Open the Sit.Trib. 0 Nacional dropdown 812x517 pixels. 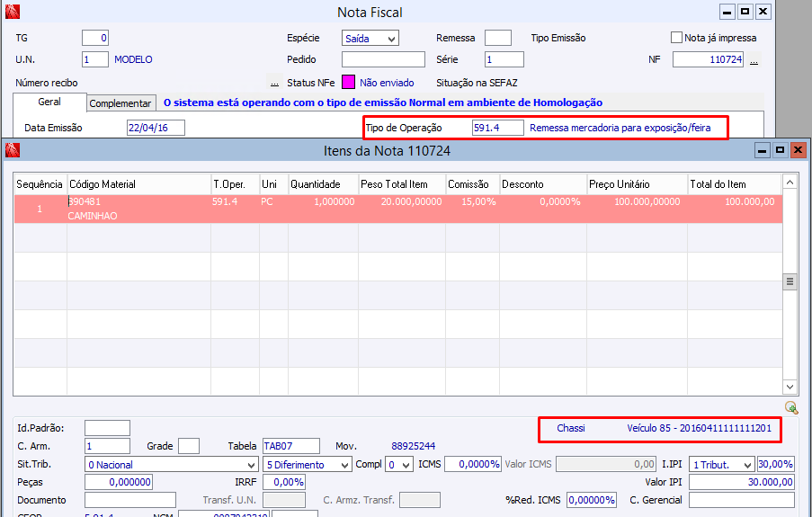[x=251, y=465]
